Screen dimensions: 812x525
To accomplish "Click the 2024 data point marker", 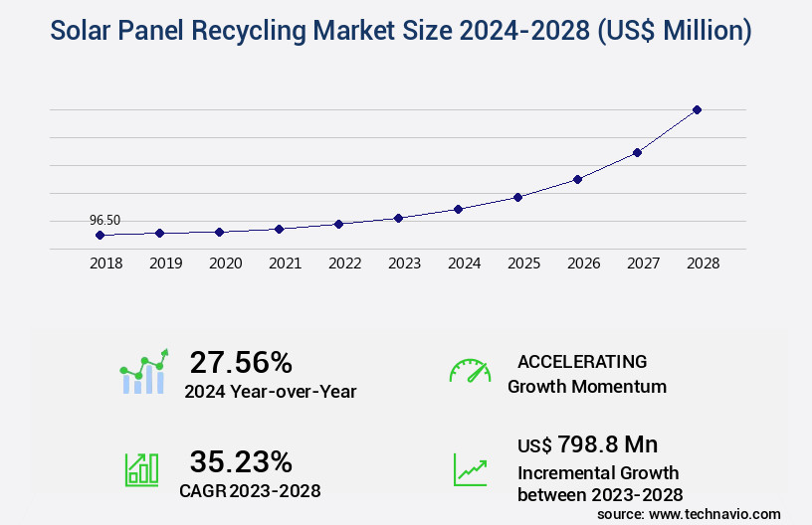I will [458, 209].
